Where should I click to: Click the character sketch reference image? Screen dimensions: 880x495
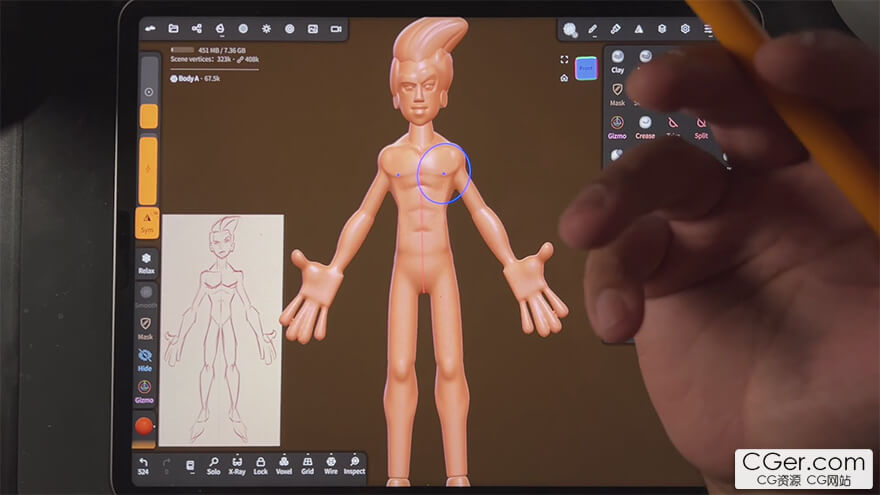point(221,330)
